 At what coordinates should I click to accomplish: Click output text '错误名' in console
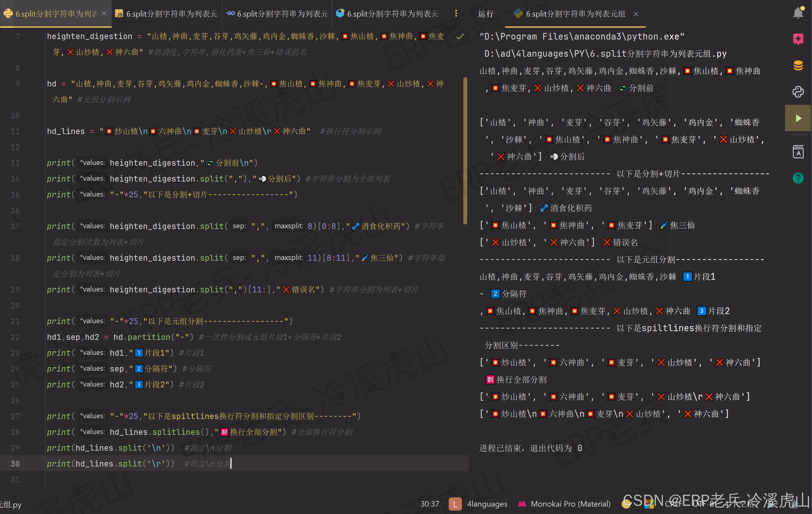click(625, 242)
